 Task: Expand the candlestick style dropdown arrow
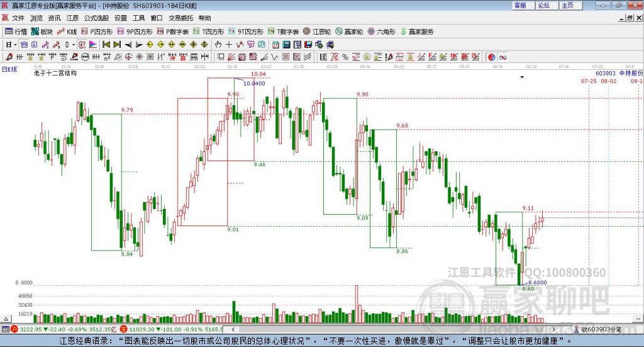point(74,45)
